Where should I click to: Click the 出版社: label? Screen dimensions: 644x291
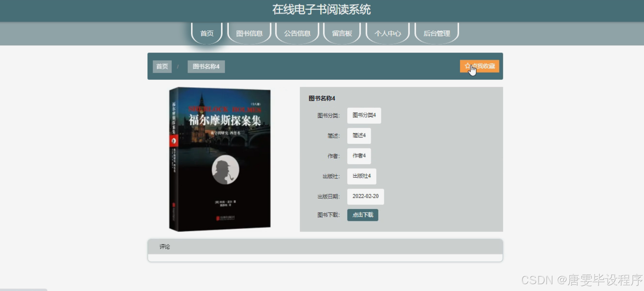coord(331,176)
